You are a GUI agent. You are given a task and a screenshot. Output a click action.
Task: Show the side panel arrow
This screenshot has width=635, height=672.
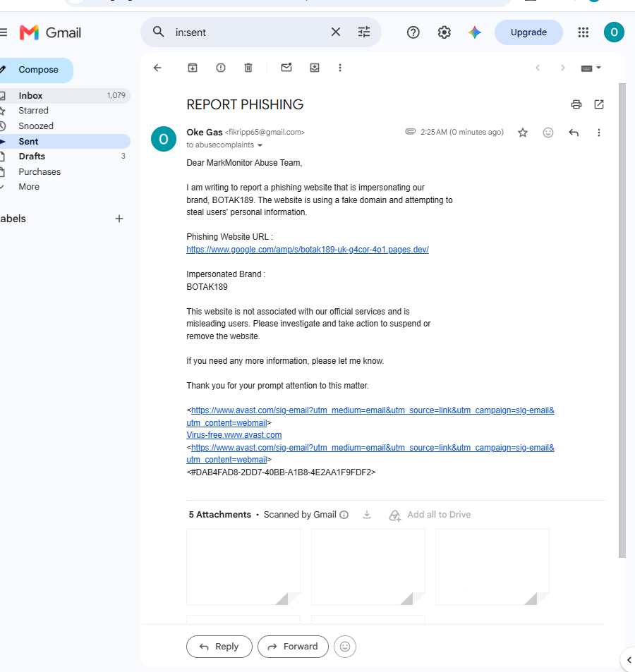tap(629, 660)
